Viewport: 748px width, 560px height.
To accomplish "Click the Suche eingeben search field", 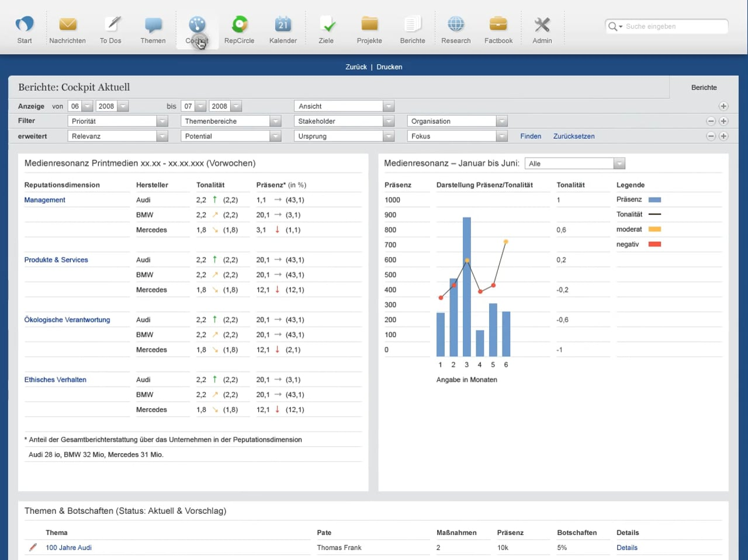I will pos(672,27).
